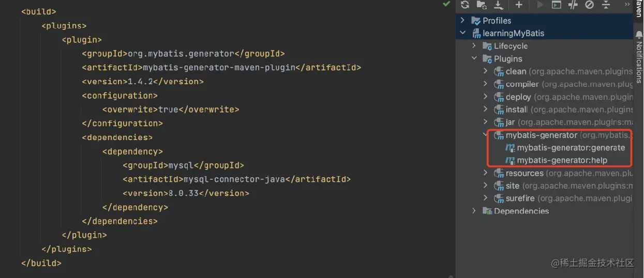The height and width of the screenshot is (278, 644).
Task: Place cursor on opening build tag
Action: click(39, 12)
